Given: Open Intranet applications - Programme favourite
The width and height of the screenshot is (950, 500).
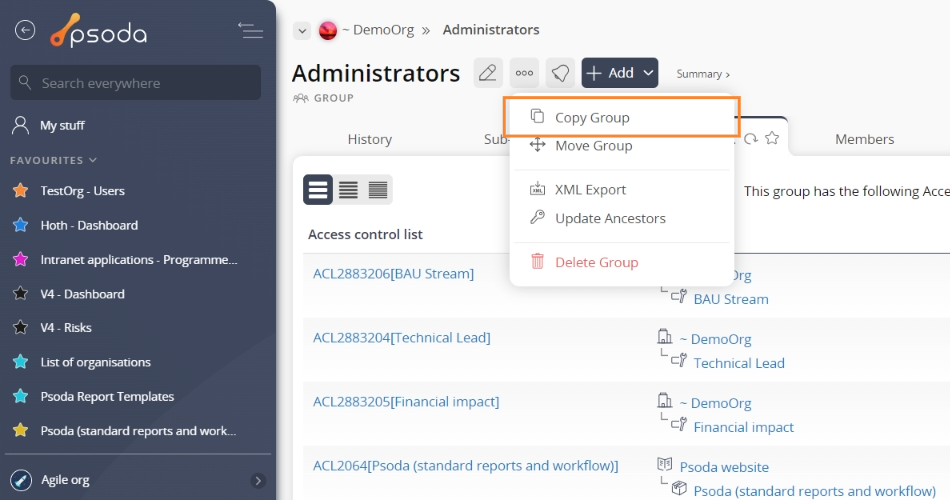Looking at the screenshot, I should (139, 259).
